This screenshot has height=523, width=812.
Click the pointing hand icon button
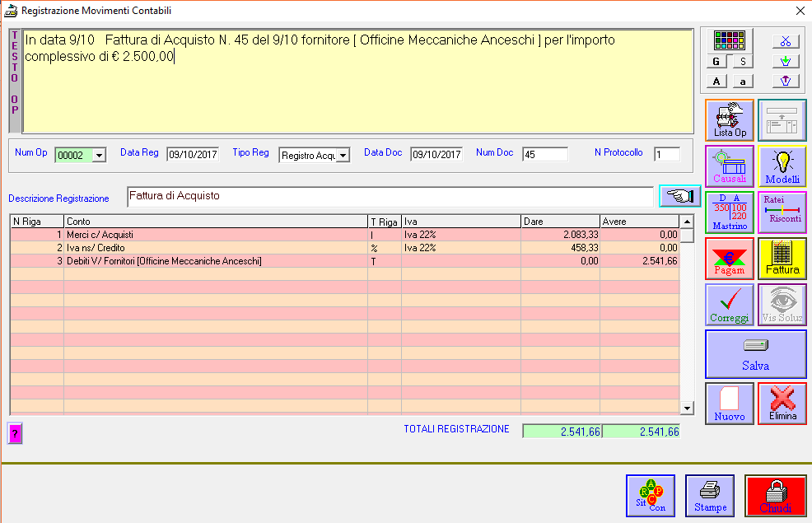click(x=680, y=196)
